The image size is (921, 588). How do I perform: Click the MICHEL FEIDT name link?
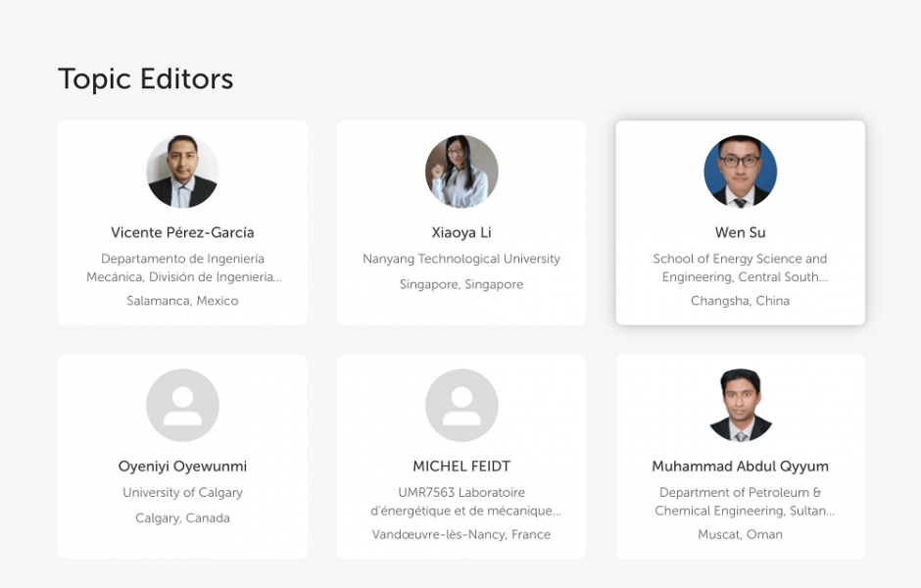click(x=461, y=466)
